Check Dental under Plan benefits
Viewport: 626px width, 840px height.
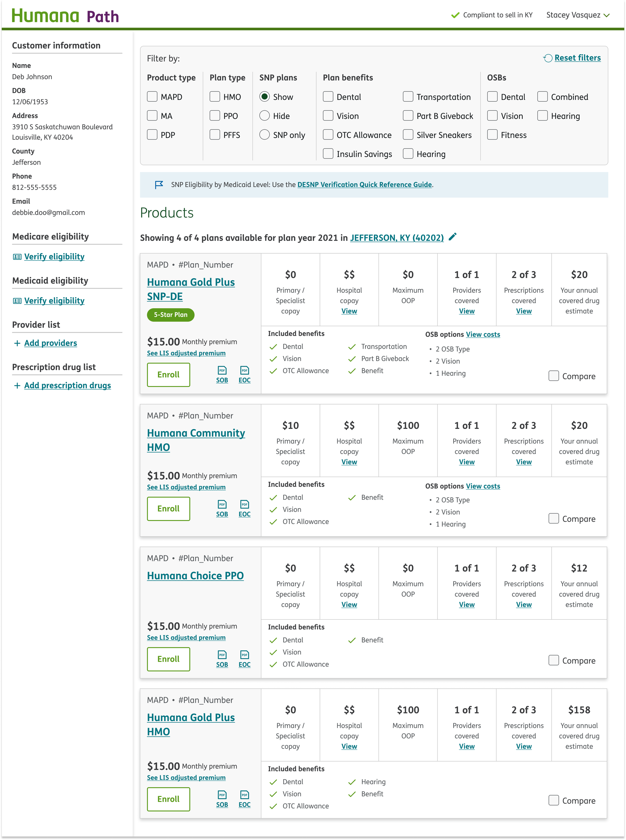point(328,97)
